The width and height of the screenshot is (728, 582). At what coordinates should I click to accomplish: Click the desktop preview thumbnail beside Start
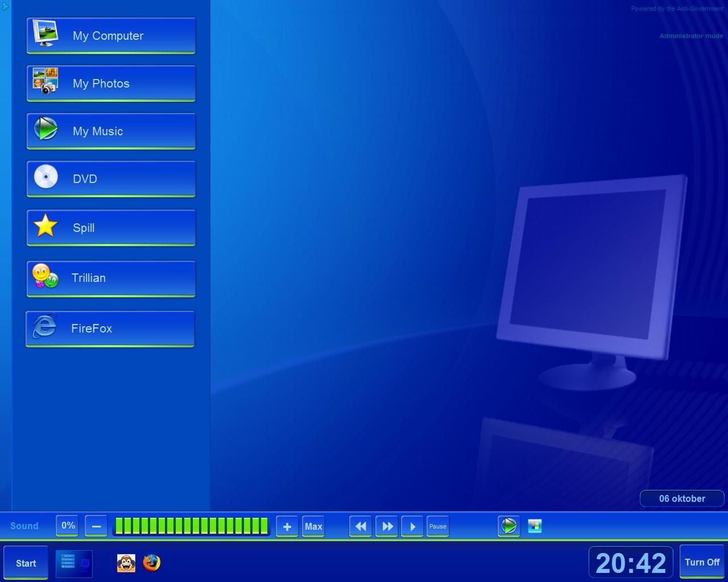point(74,563)
